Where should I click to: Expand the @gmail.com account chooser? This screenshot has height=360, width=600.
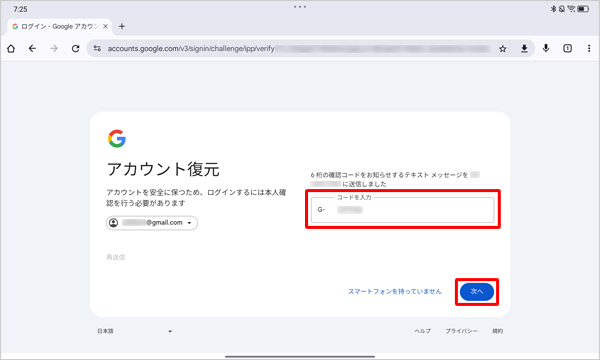coord(152,223)
